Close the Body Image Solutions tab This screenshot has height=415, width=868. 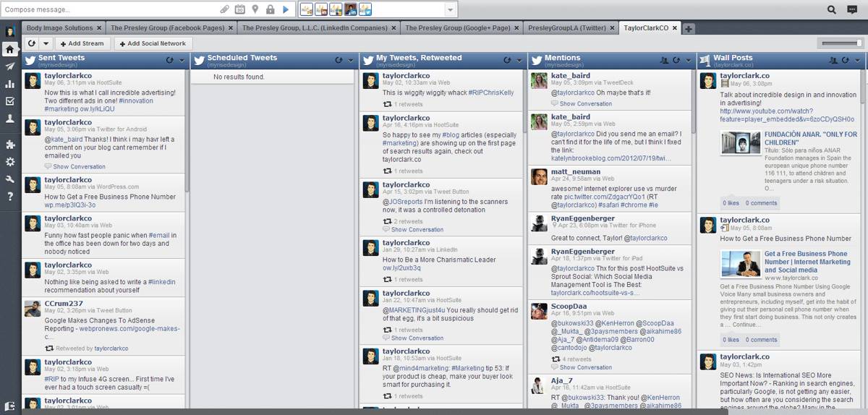click(100, 28)
